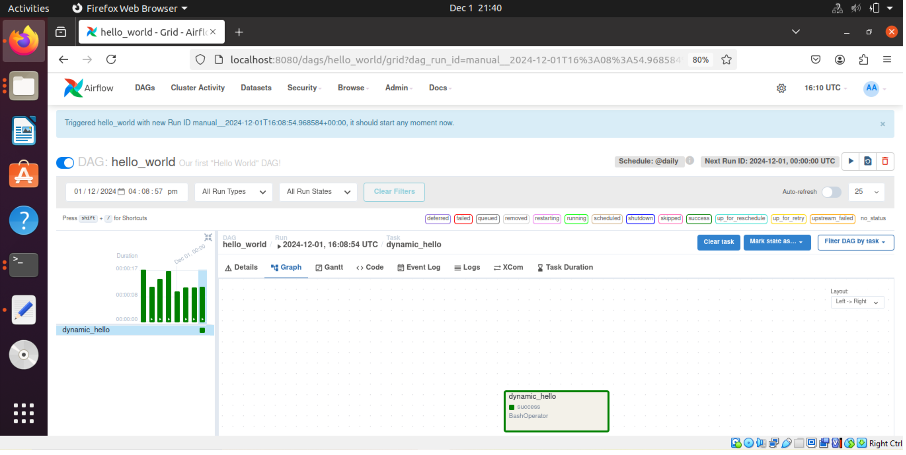Delete the DAG using the trash icon

pos(885,161)
